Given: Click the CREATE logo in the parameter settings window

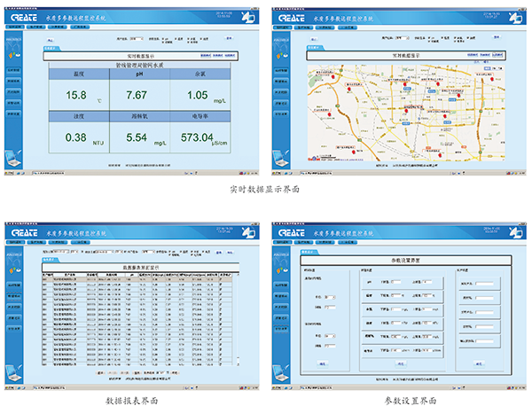Looking at the screenshot, I should point(290,235).
